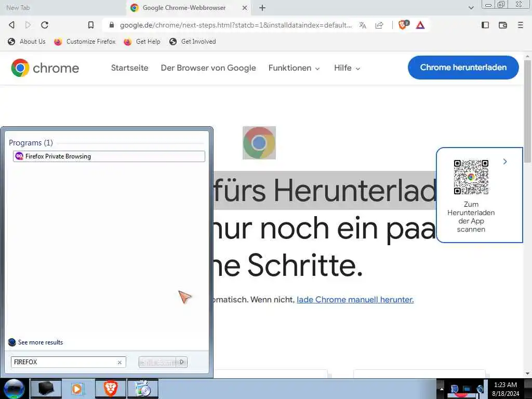
Task: Open the installer disc taskbar icon
Action: coord(143,389)
